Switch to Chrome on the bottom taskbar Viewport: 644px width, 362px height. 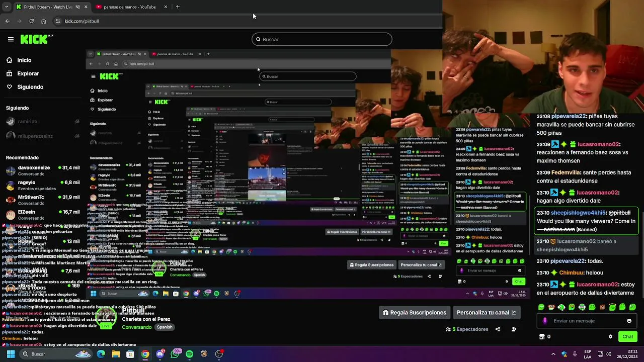[145, 354]
